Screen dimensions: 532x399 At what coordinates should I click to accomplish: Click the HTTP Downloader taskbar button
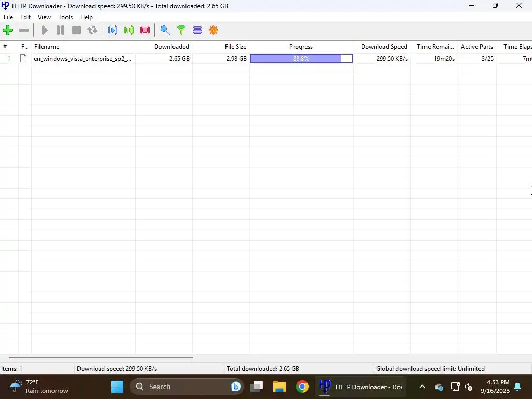(x=361, y=387)
